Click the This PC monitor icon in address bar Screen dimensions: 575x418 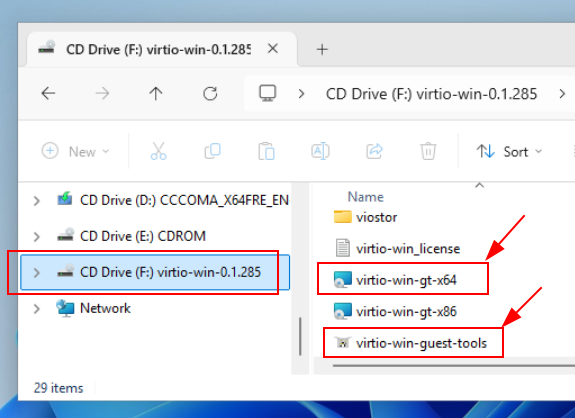tap(268, 94)
